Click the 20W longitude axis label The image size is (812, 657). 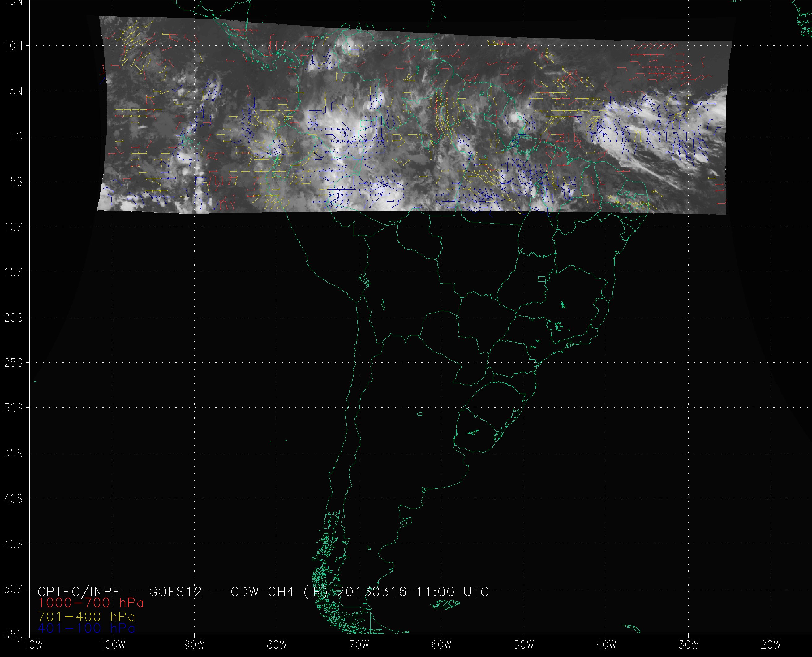point(771,645)
